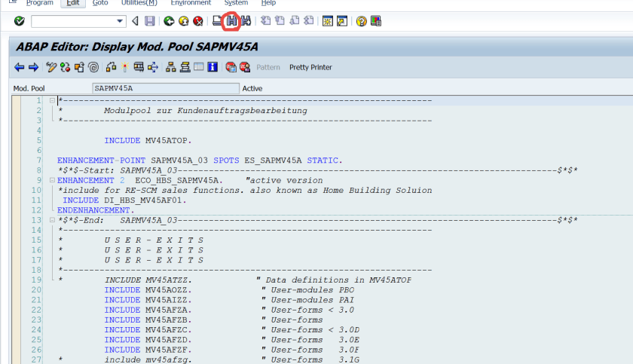Collapse the ENHANCEMENT block at line 9
Screen dimensions: 633x364
coord(51,180)
